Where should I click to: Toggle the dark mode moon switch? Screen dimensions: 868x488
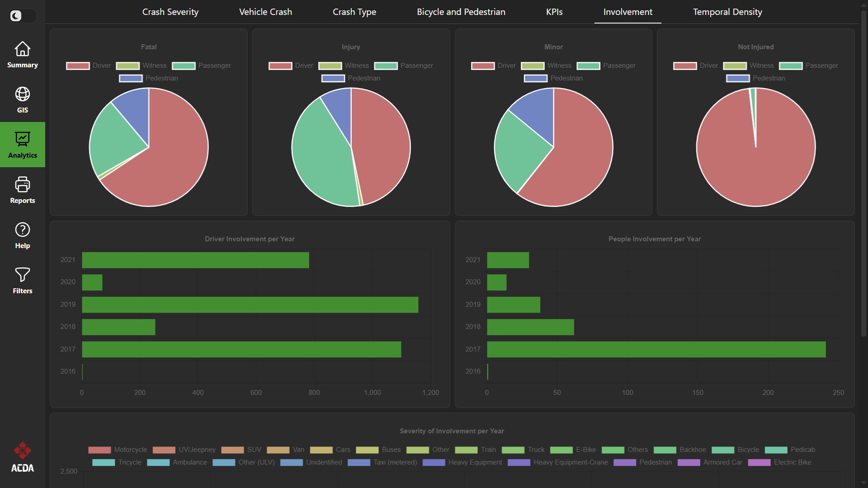(22, 16)
